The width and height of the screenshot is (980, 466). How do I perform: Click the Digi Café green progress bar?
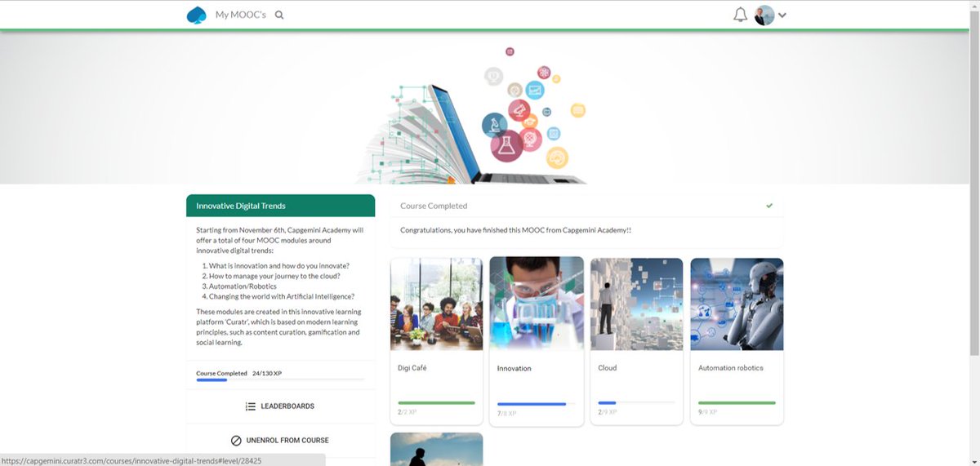(436, 402)
